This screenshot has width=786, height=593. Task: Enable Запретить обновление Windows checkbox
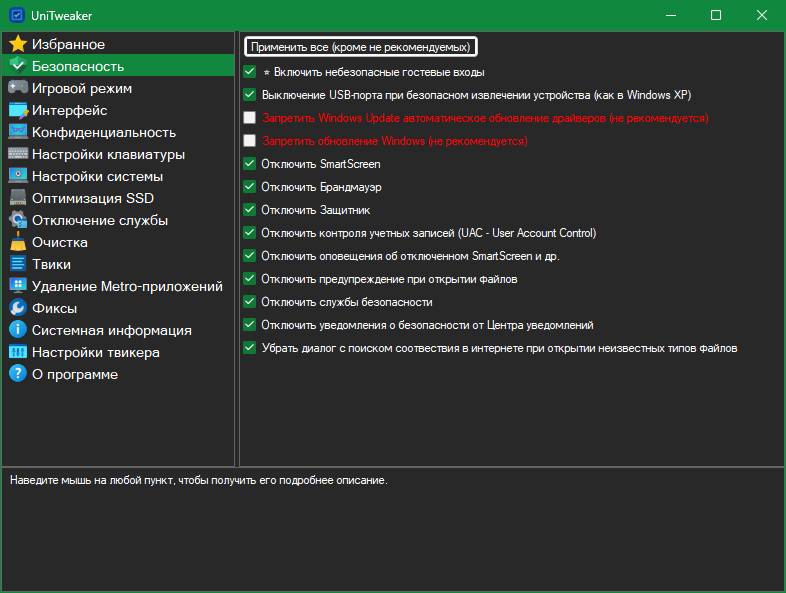coord(250,141)
